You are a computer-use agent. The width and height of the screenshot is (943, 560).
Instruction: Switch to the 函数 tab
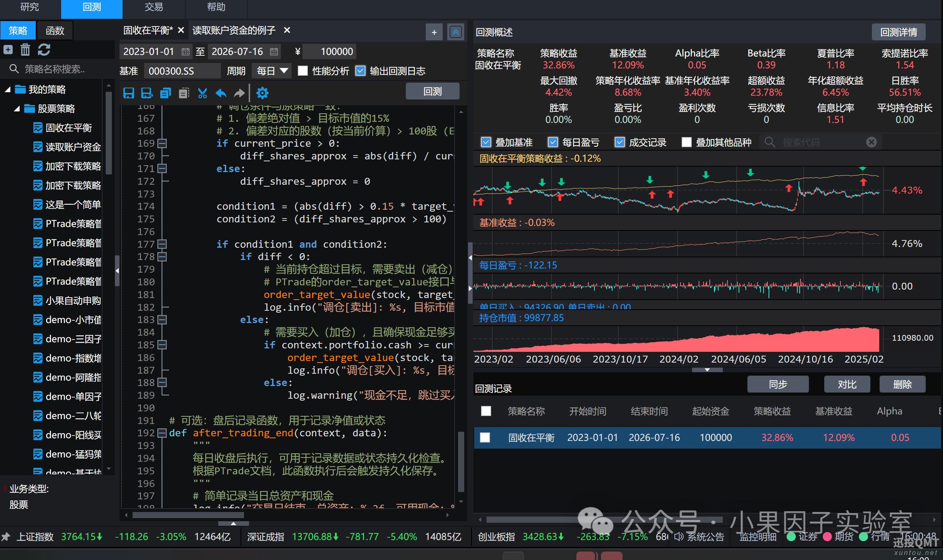tap(55, 31)
